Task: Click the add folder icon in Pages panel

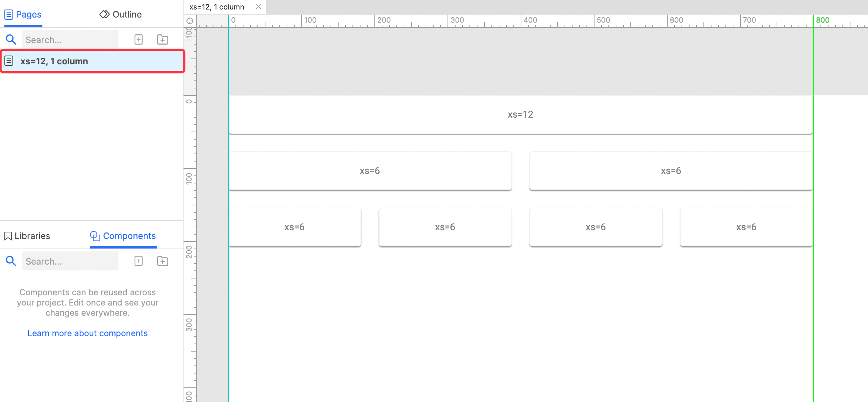Action: (163, 39)
